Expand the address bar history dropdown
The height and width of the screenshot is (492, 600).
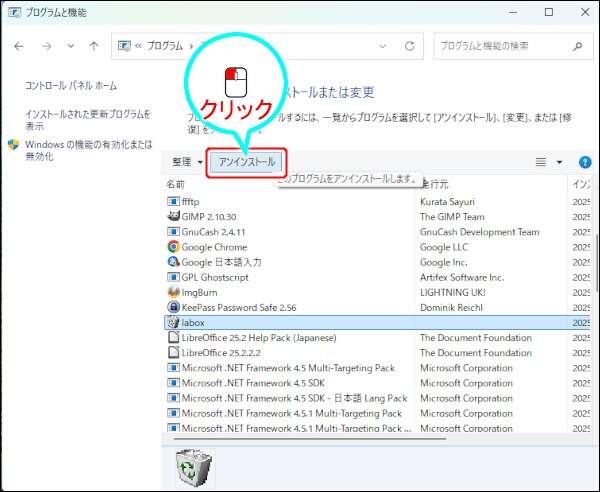click(x=382, y=46)
